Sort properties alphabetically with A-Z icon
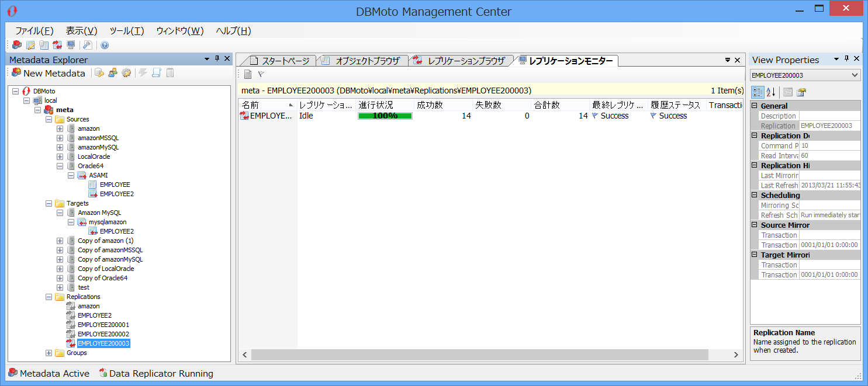Image resolution: width=868 pixels, height=386 pixels. (771, 92)
